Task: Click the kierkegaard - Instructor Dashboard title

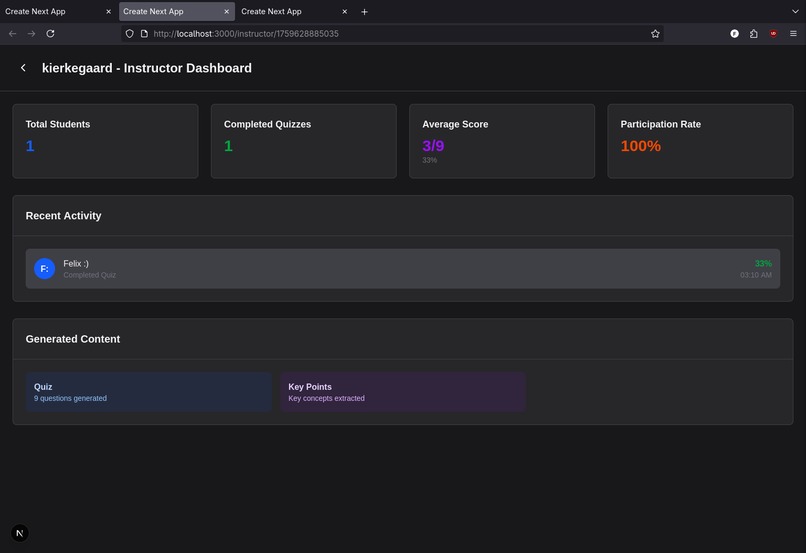Action: click(147, 68)
